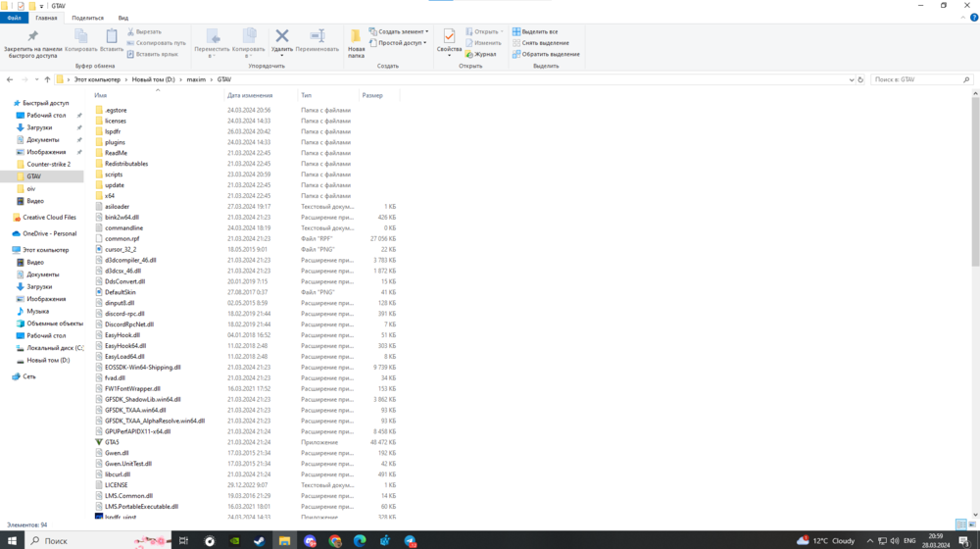Click Copy path (Скопировать путь)
Image resolution: width=980 pixels, height=549 pixels.
point(156,43)
